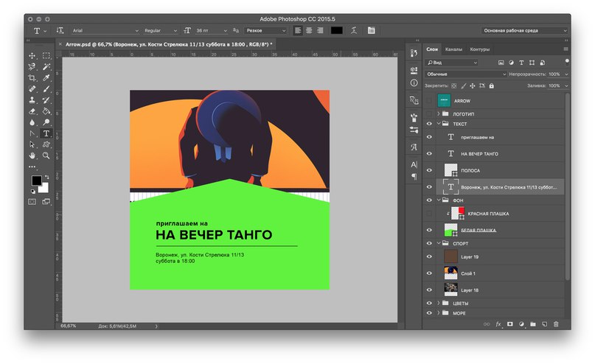The width and height of the screenshot is (595, 364).
Task: Open the Arial font family dropdown
Action: point(104,30)
